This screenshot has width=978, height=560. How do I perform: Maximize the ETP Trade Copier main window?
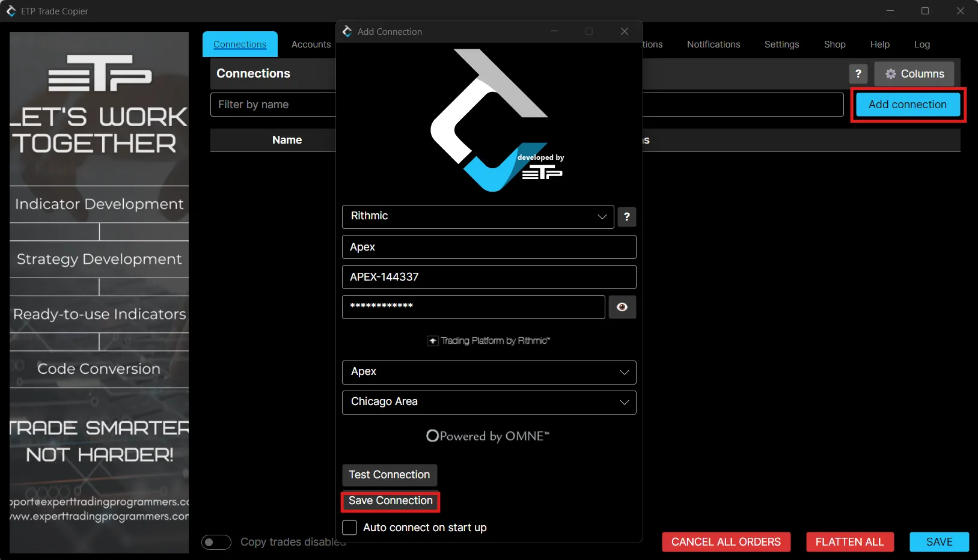(x=925, y=11)
